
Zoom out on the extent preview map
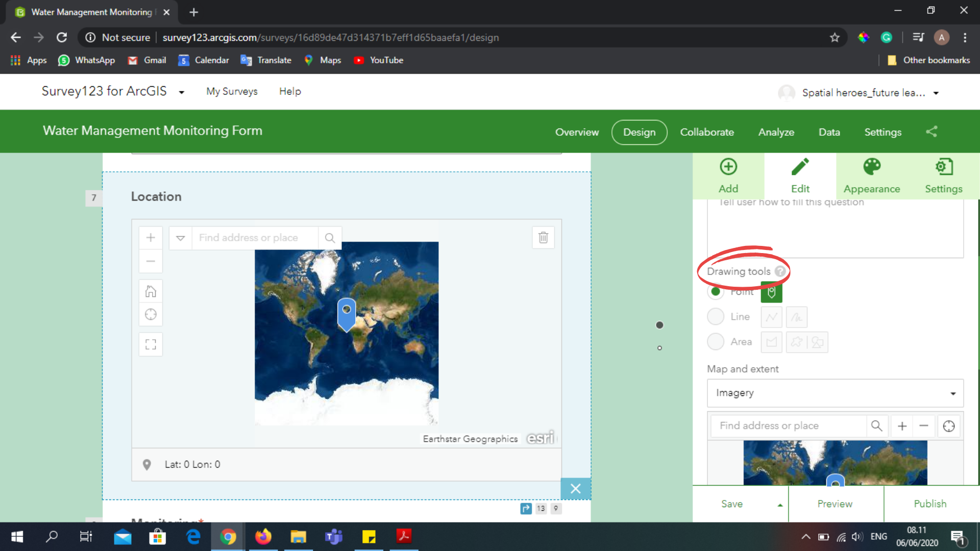tap(924, 425)
